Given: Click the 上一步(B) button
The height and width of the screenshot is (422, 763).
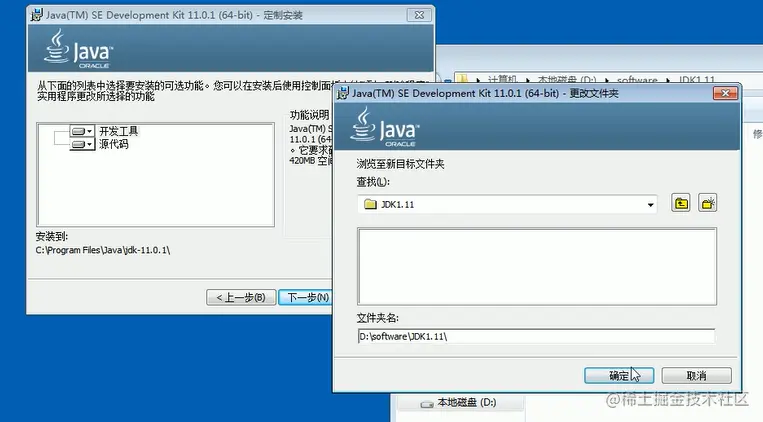Looking at the screenshot, I should pyautogui.click(x=241, y=297).
